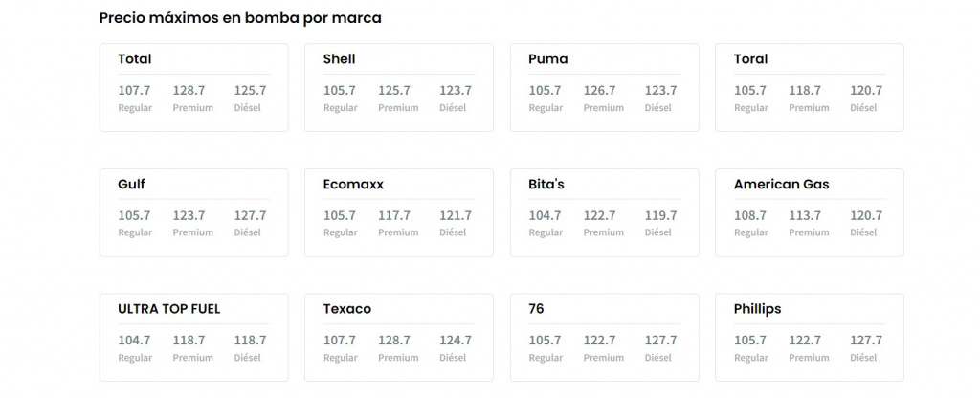980x398 pixels.
Task: Select the Ecomaxx brand title
Action: pyautogui.click(x=353, y=184)
